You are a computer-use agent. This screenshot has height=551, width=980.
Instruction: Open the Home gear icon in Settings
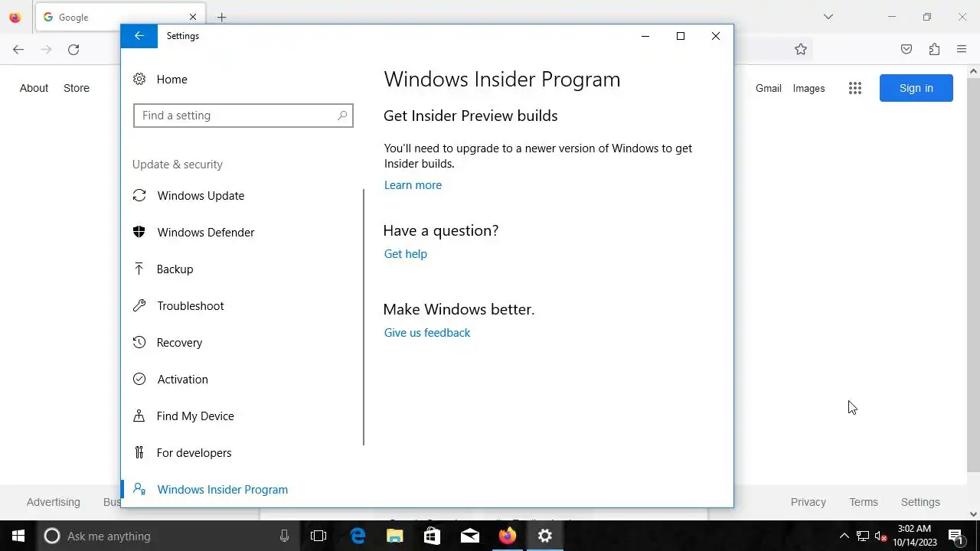pyautogui.click(x=139, y=79)
